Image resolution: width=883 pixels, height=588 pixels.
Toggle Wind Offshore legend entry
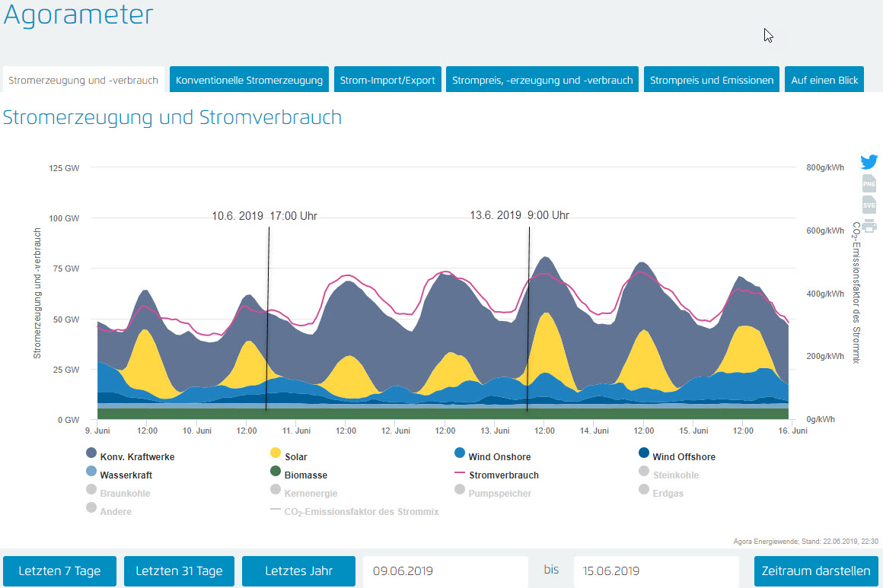683,456
